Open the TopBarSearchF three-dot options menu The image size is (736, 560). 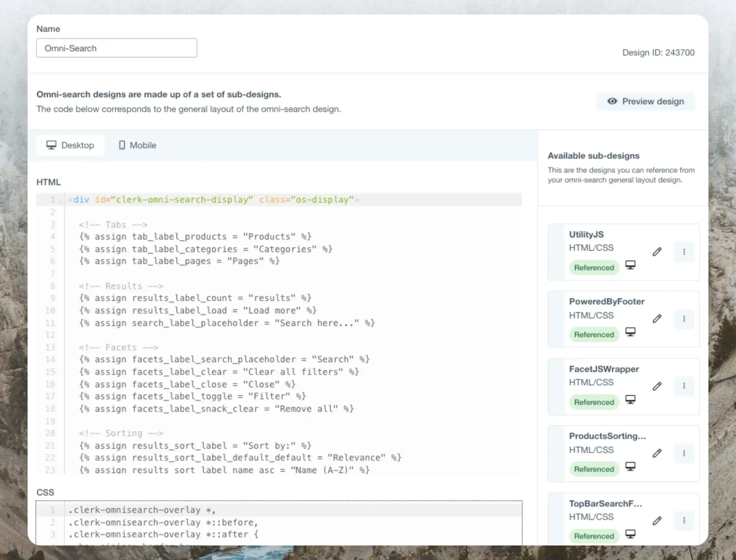684,520
